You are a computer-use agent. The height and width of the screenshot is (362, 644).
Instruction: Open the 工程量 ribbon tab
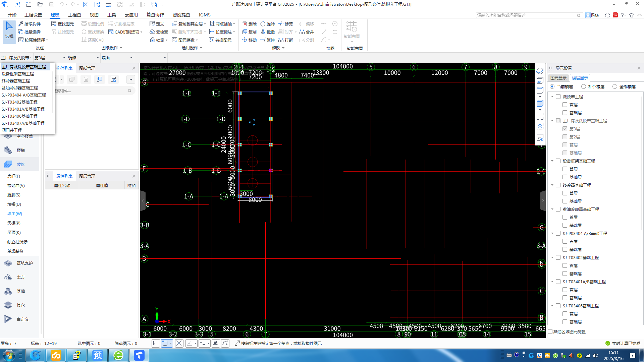[x=74, y=15]
